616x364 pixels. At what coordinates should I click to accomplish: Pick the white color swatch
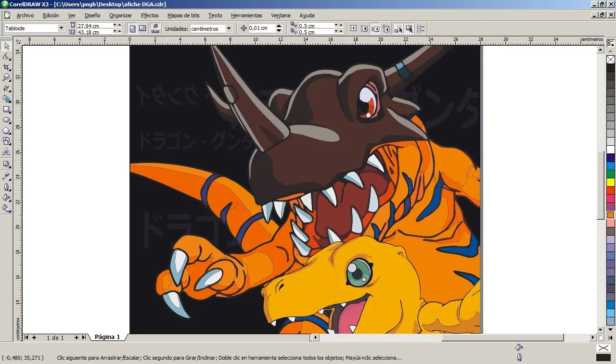click(x=611, y=150)
